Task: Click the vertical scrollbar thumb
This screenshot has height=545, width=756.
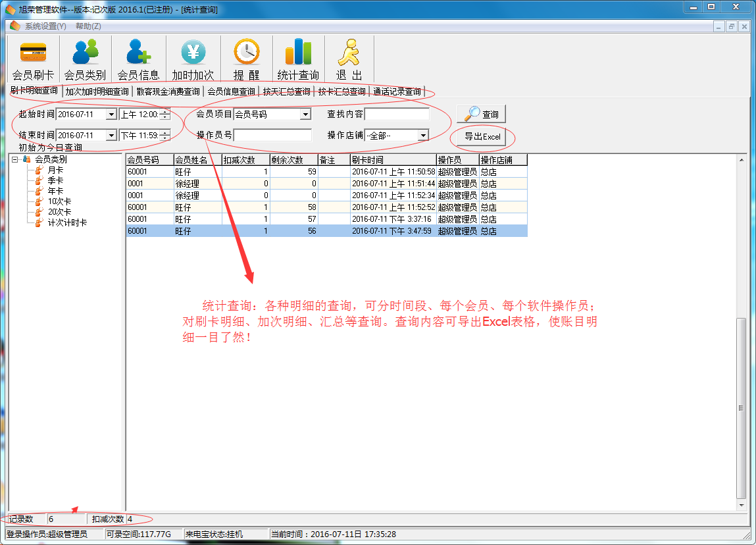Action: pyautogui.click(x=741, y=408)
